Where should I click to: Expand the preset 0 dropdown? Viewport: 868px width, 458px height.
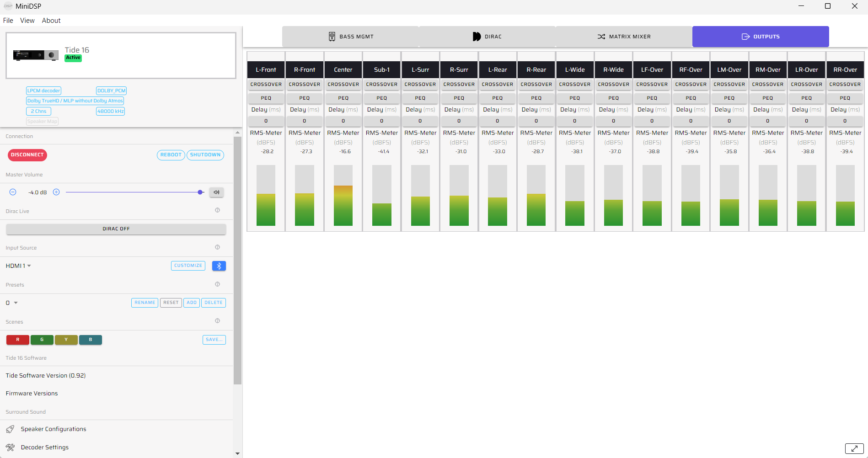[12, 303]
